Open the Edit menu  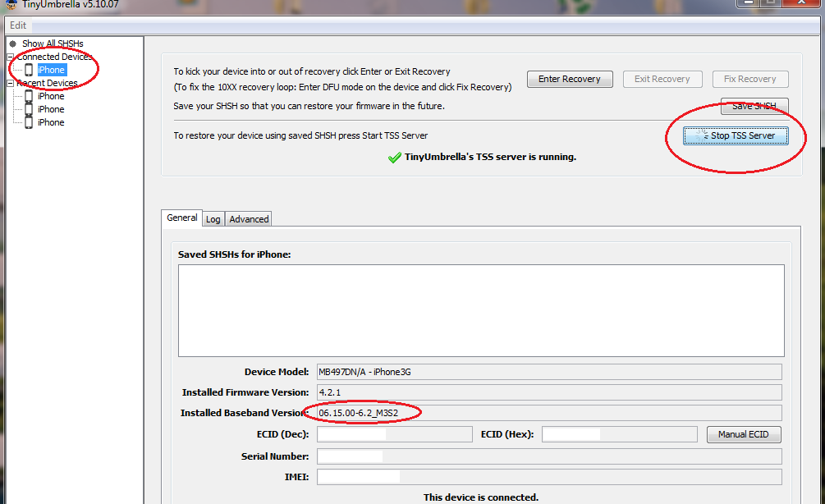(18, 25)
